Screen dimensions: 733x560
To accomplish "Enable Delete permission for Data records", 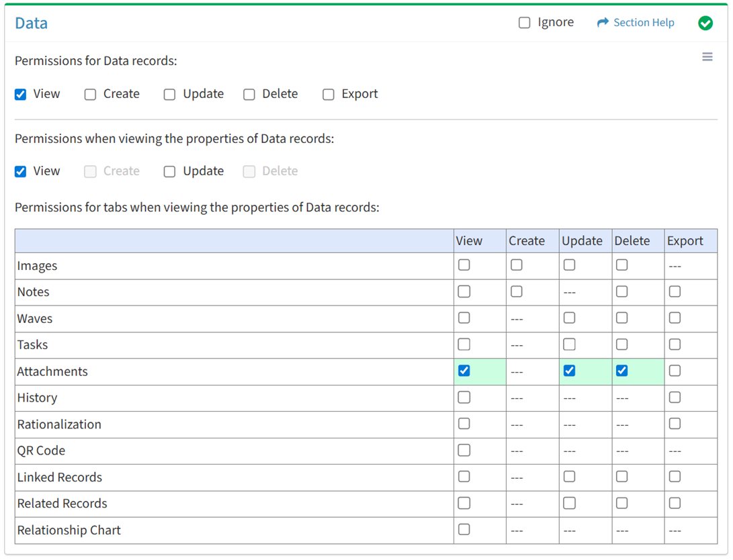I will pyautogui.click(x=249, y=95).
